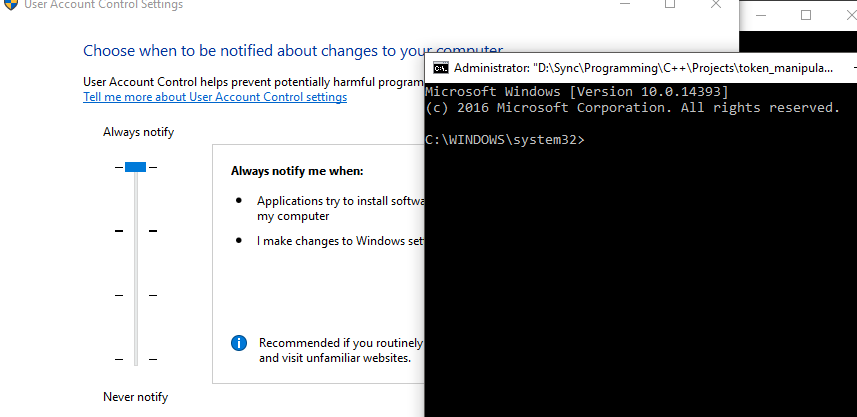Click 'Always notify' label above the slider
The height and width of the screenshot is (417, 857).
[138, 132]
